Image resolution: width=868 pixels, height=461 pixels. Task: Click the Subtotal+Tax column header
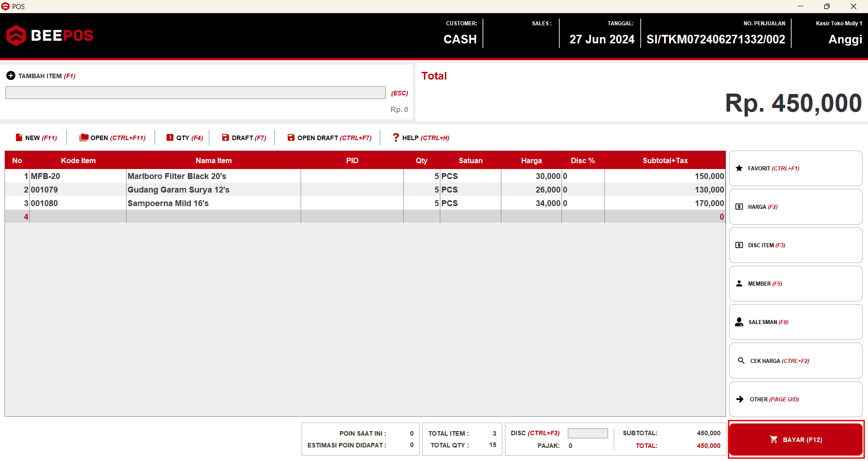pyautogui.click(x=665, y=160)
